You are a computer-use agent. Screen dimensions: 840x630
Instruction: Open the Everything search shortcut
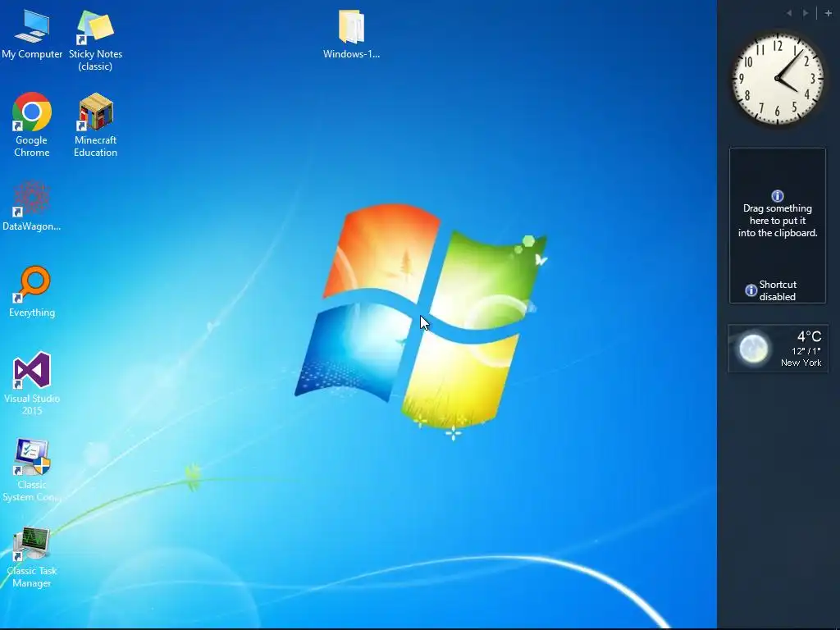pyautogui.click(x=32, y=291)
